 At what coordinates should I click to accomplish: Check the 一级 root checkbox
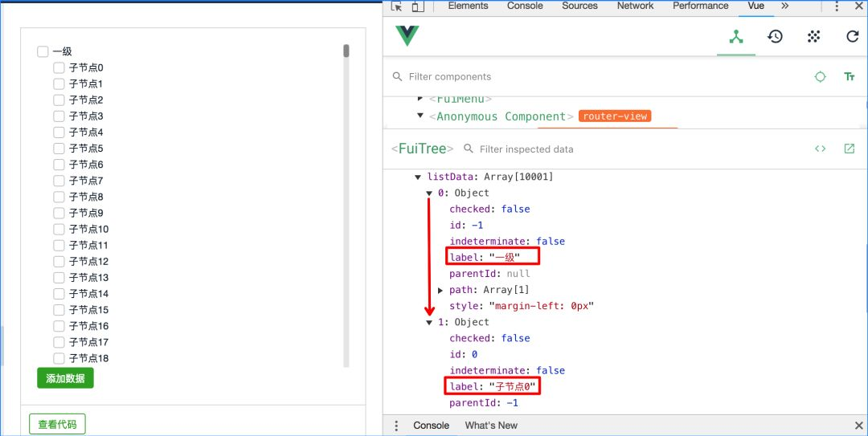tap(43, 51)
